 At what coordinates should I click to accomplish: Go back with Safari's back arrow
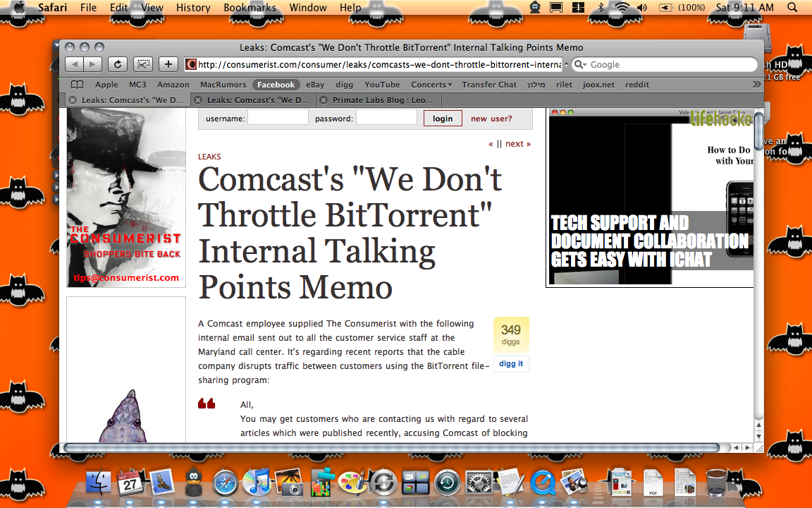[x=74, y=64]
